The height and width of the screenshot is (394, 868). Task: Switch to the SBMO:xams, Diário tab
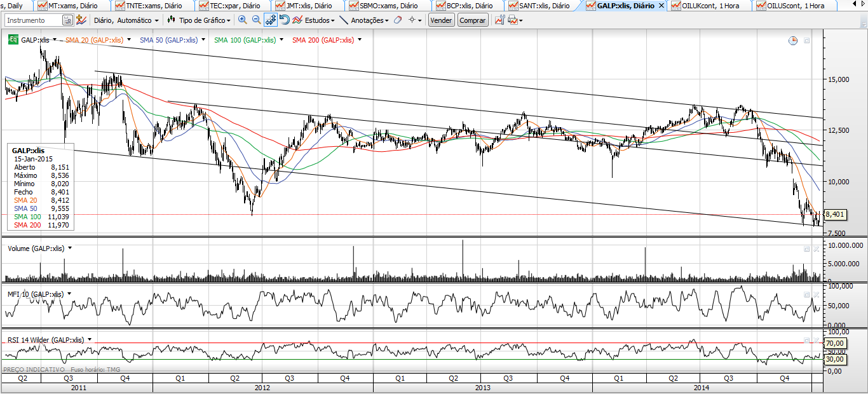(389, 6)
